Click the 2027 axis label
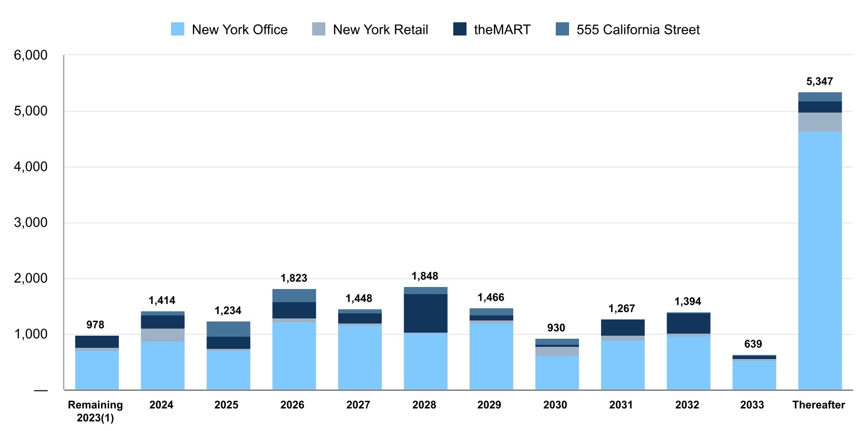Screen dimensions: 868x431 358,405
